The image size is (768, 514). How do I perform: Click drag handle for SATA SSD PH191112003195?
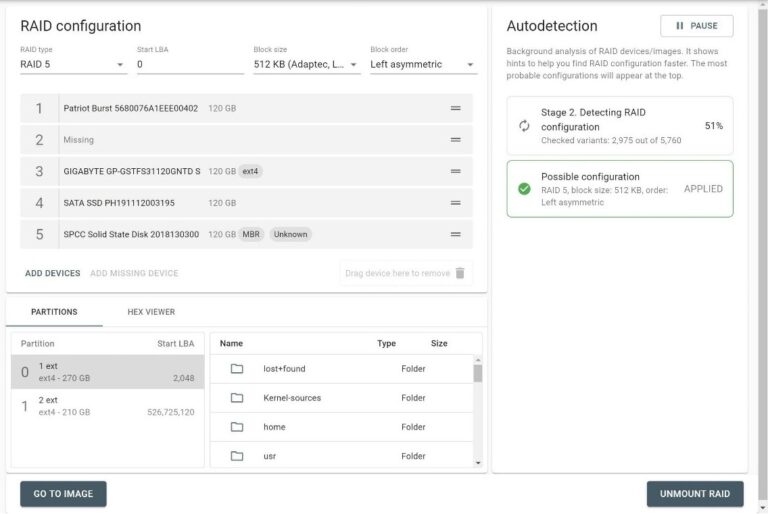(x=455, y=203)
